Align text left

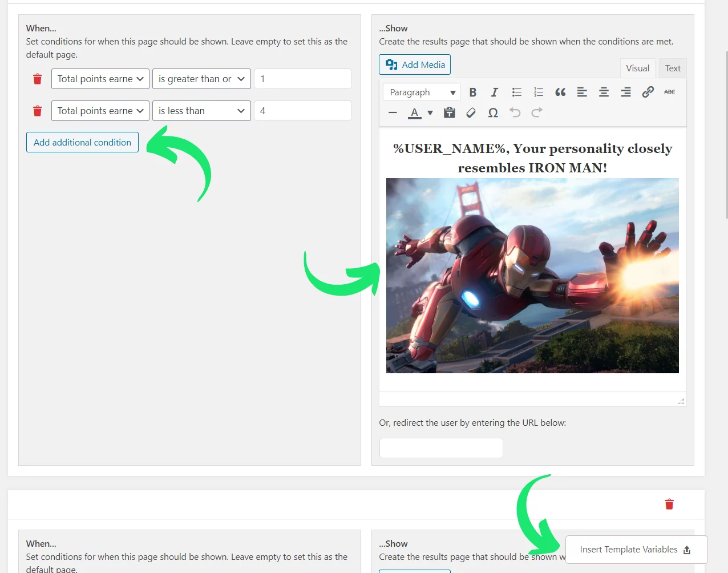pyautogui.click(x=582, y=92)
